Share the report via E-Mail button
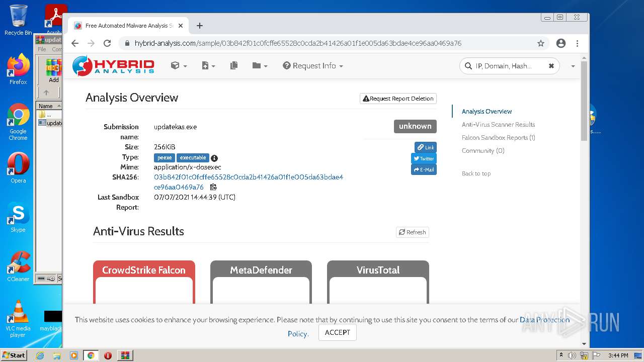Viewport: 644px width, 362px height. point(424,169)
